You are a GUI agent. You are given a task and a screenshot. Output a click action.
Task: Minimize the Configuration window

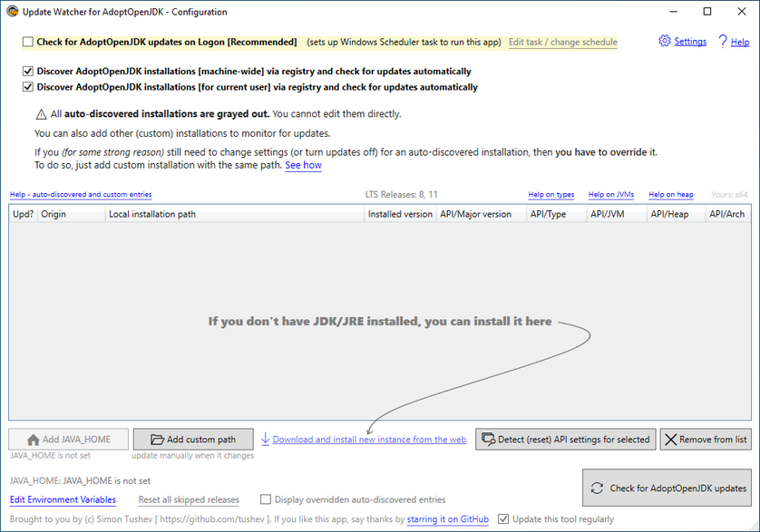click(x=673, y=11)
